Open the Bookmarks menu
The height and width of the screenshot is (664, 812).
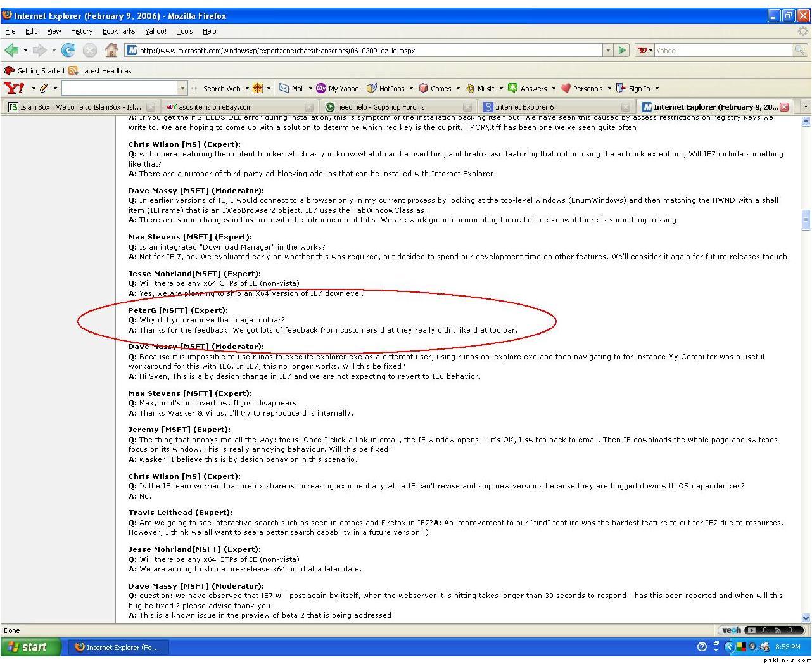coord(118,31)
